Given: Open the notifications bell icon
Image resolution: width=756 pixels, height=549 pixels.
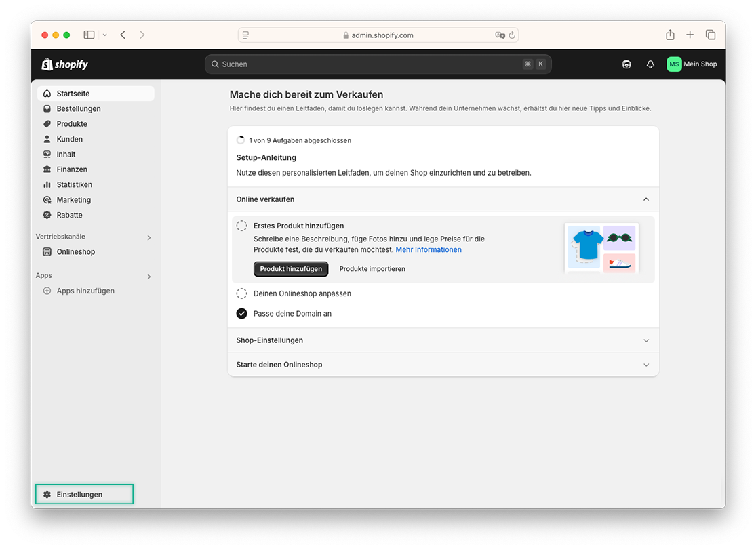Looking at the screenshot, I should [650, 64].
